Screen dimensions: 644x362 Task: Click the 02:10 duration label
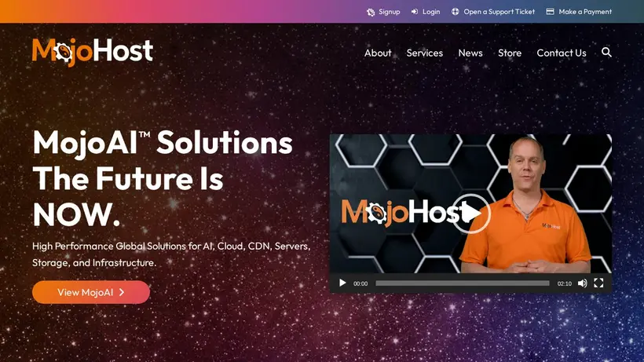[565, 283]
